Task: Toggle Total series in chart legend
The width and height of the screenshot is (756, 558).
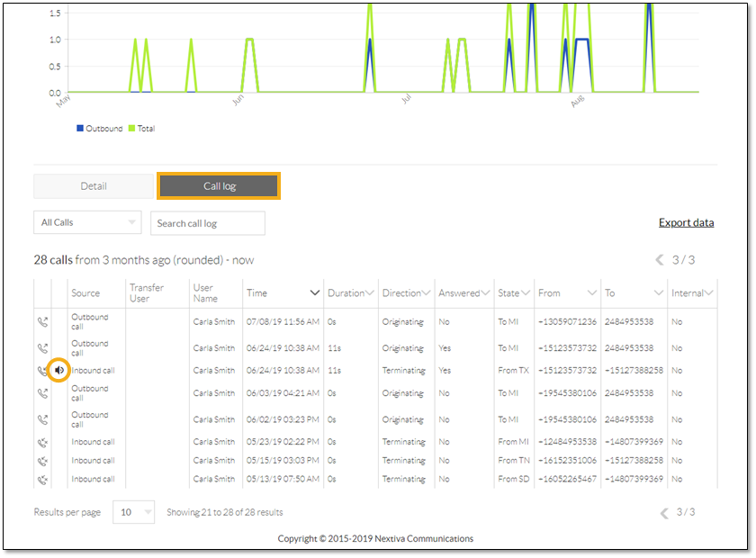Action: tap(142, 129)
